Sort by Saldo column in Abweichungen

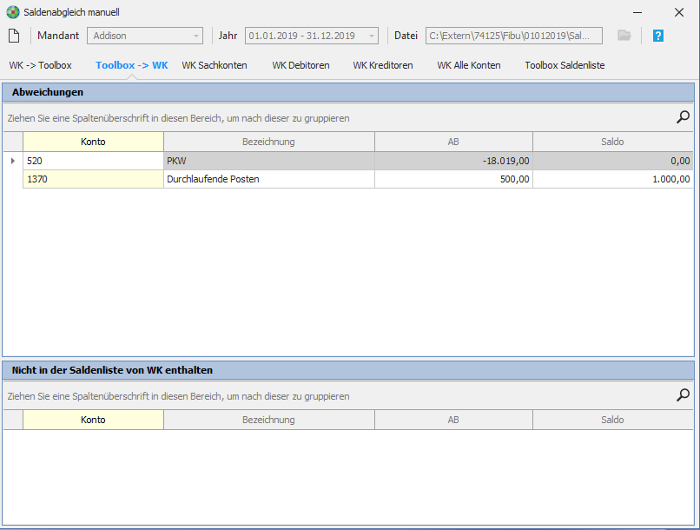(x=612, y=142)
